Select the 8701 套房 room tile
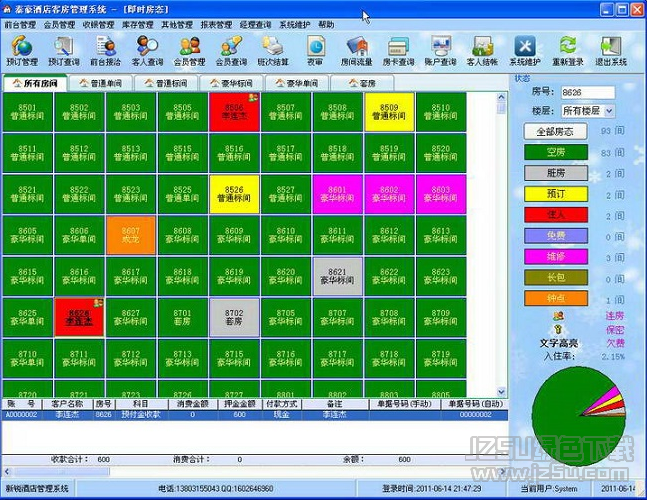Viewport: 647px width, 500px height. (182, 317)
